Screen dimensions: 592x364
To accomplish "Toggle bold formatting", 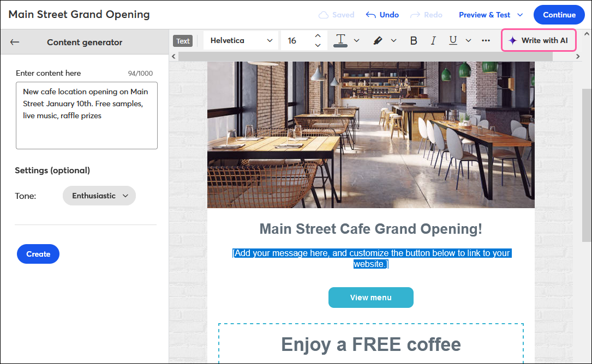I will 414,40.
